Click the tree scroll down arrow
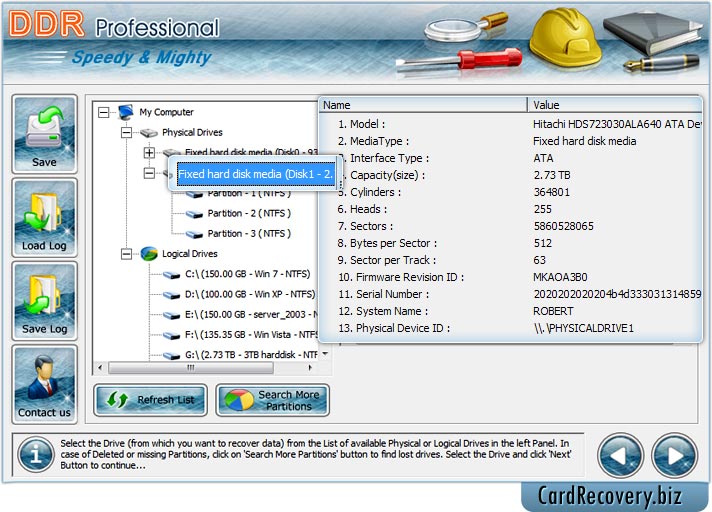Viewport: 712px width, 512px height. (x=326, y=354)
